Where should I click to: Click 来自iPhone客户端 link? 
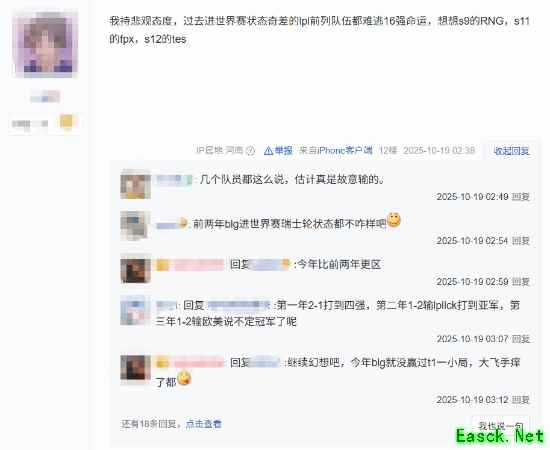[x=336, y=150]
